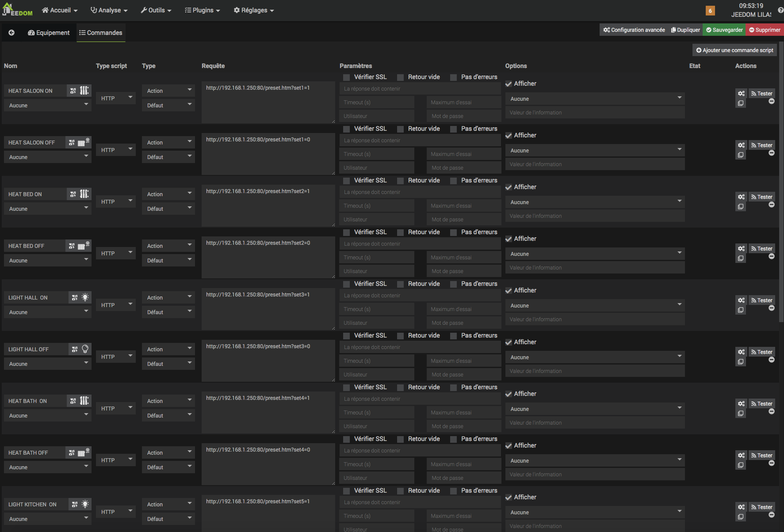Image resolution: width=784 pixels, height=532 pixels.
Task: Enable Vérifier SSL for HEAT SALOON ON
Action: coord(347,77)
